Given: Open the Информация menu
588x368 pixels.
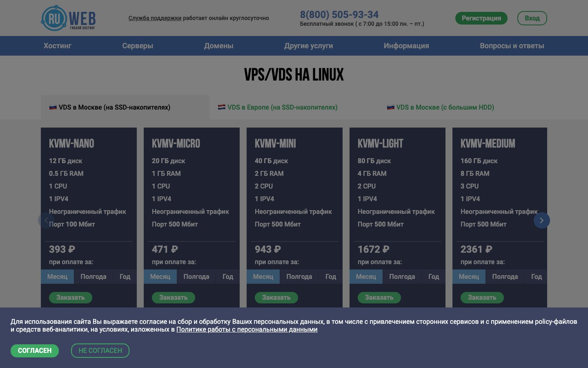Looking at the screenshot, I should (406, 46).
